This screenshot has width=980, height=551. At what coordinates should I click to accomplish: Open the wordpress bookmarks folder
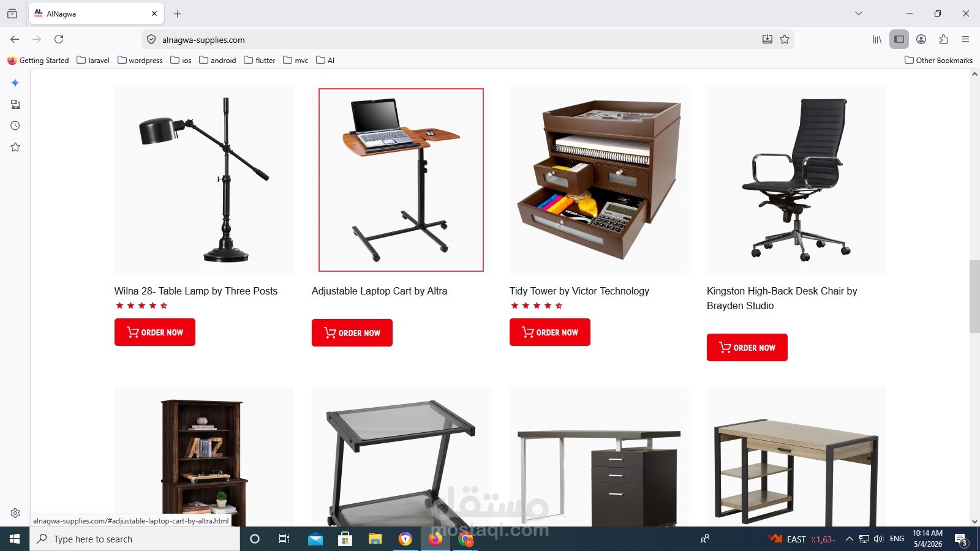click(x=140, y=60)
